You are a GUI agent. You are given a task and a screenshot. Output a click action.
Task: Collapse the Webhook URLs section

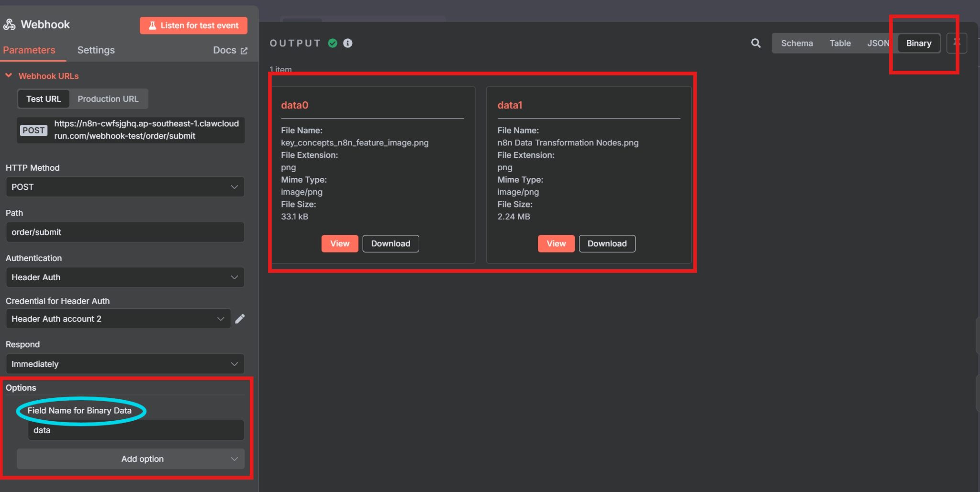(x=9, y=76)
